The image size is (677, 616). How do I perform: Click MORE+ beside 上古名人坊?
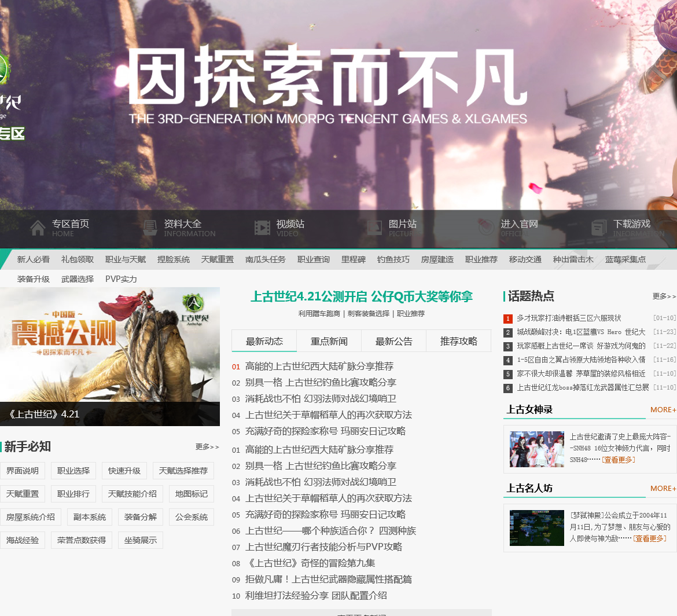pyautogui.click(x=663, y=488)
